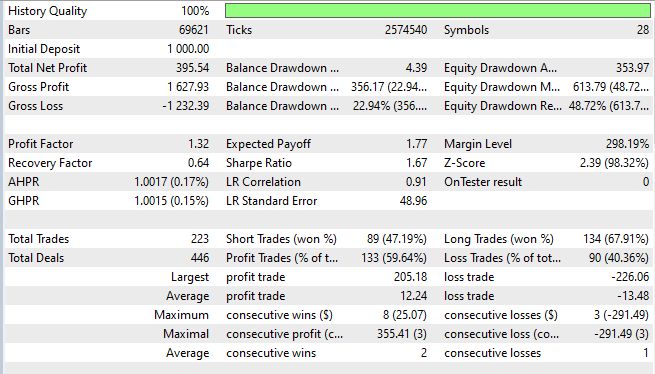Click the Long Trades (won %) label

click(x=499, y=239)
